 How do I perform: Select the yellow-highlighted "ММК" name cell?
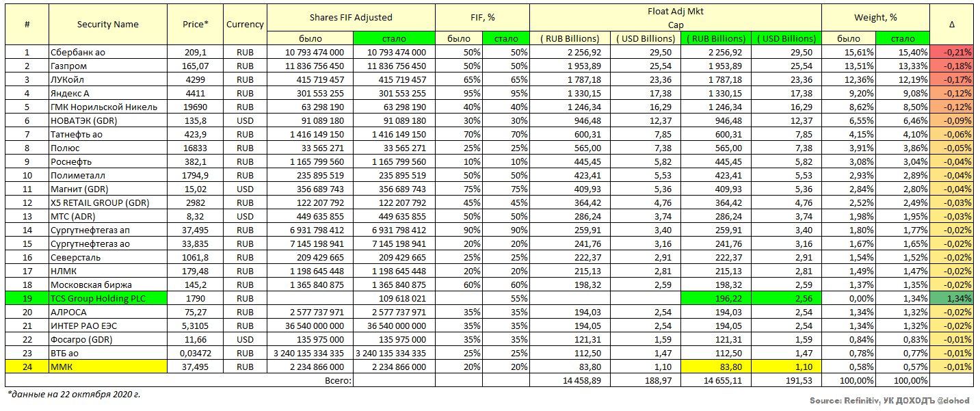click(107, 367)
